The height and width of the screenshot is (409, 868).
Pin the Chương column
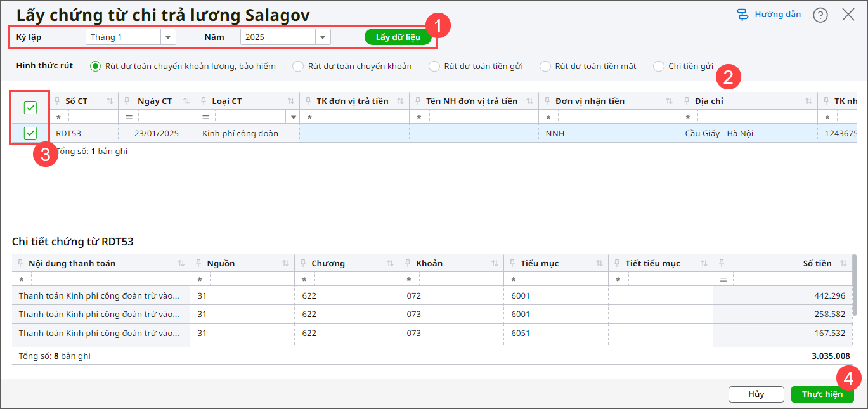tap(303, 263)
